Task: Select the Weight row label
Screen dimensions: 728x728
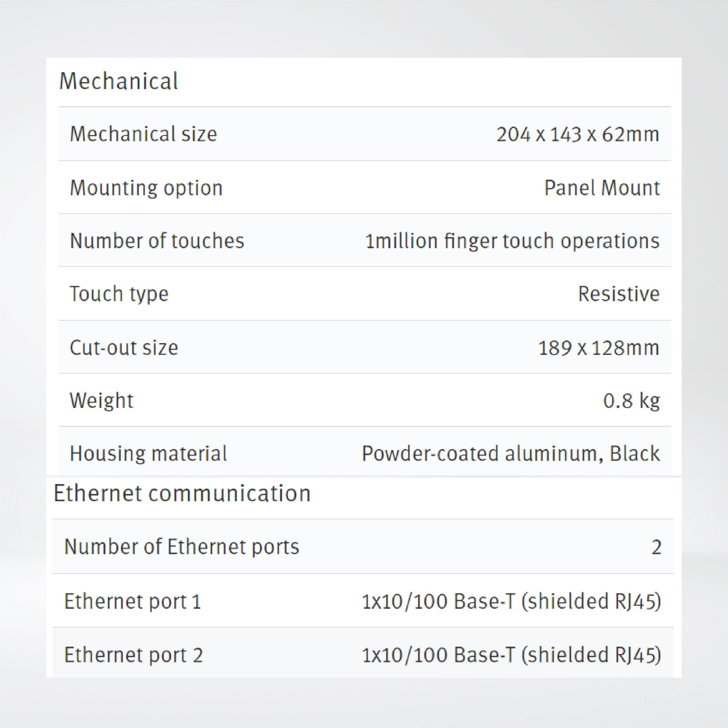Action: coord(101,401)
